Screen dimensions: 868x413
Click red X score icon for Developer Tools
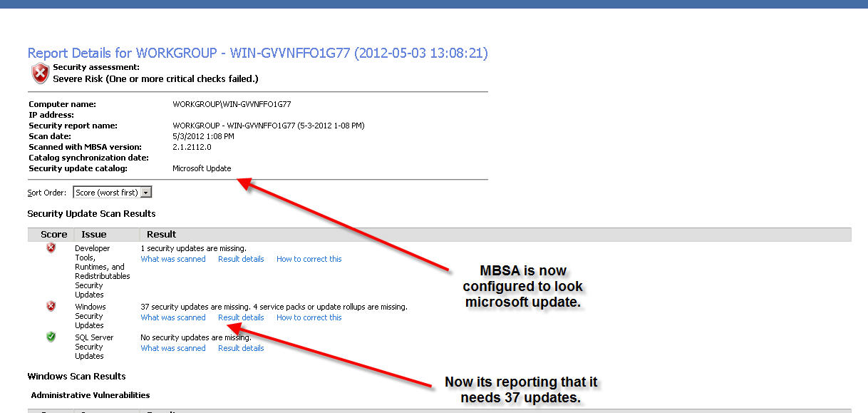[51, 248]
